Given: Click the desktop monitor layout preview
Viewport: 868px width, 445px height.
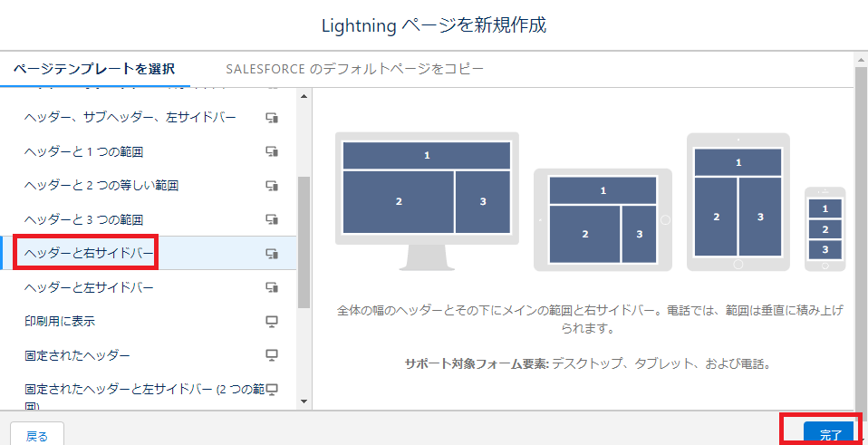Looking at the screenshot, I should click(427, 201).
